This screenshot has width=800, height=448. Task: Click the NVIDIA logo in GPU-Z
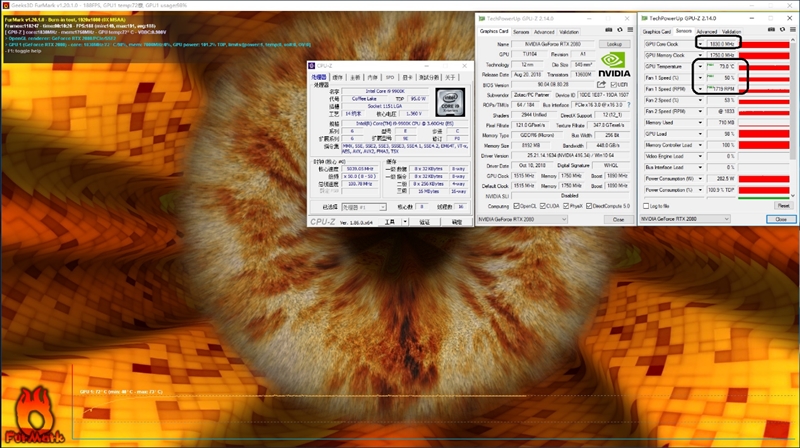614,65
